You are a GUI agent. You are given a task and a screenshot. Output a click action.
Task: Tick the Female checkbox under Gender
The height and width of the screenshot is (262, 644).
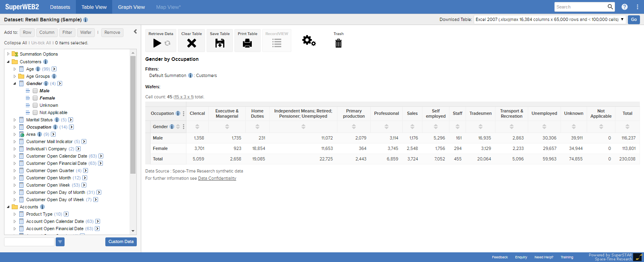click(x=35, y=98)
